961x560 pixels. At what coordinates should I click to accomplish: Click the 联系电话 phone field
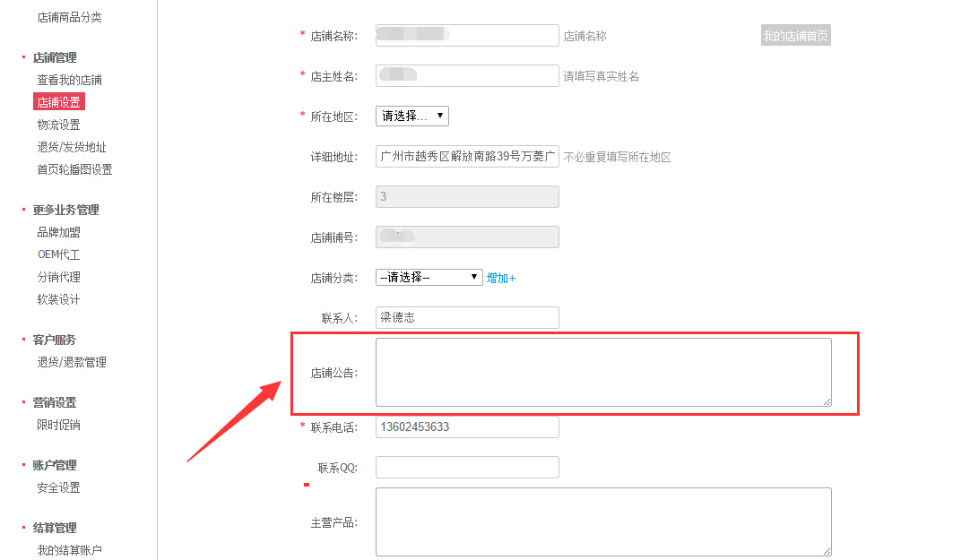[467, 427]
